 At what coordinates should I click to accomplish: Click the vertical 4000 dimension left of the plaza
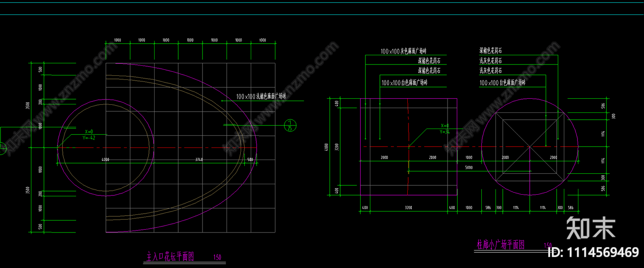click(326, 147)
